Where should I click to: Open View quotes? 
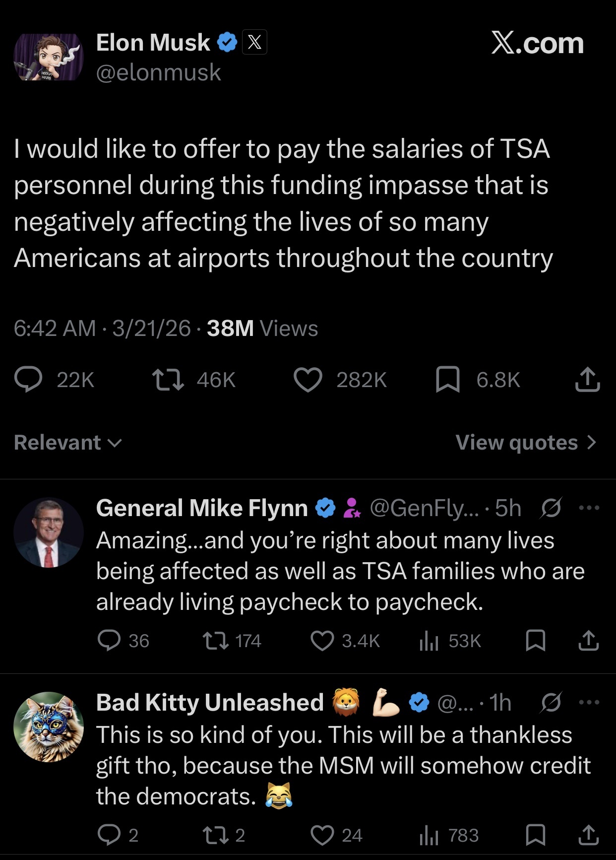coord(526,442)
